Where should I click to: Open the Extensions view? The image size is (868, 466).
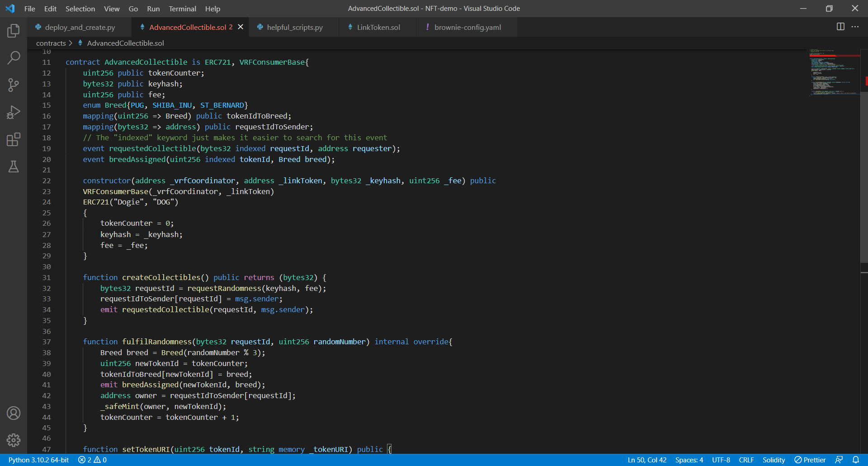[14, 139]
